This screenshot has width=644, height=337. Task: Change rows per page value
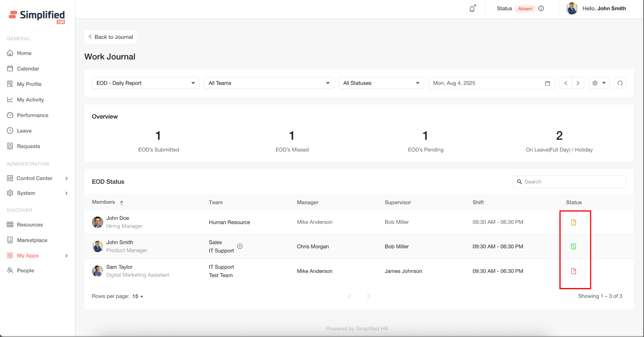pyautogui.click(x=138, y=296)
